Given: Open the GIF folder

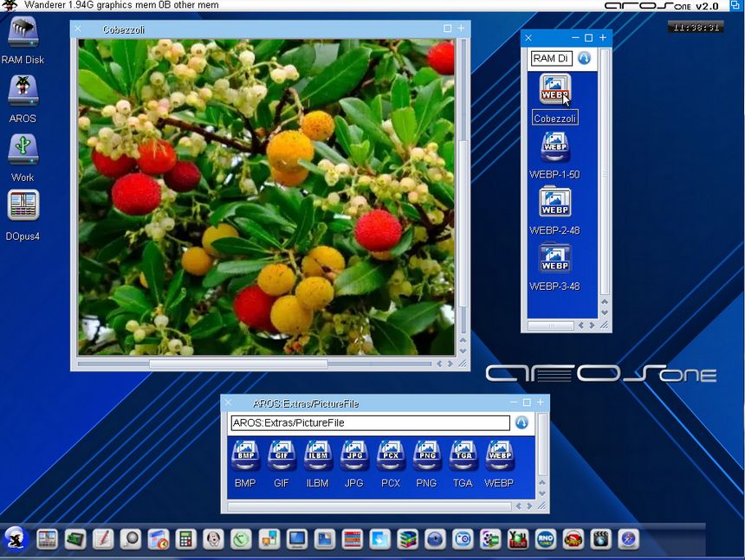Looking at the screenshot, I should coord(282,455).
